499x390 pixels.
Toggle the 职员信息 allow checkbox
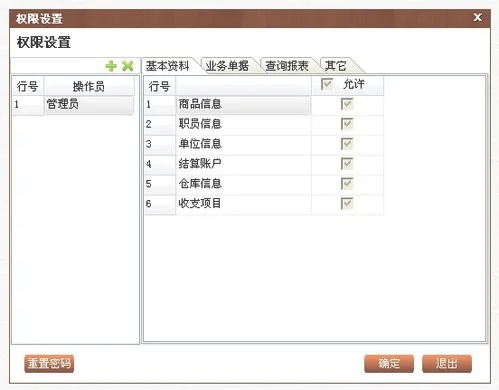[x=347, y=124]
